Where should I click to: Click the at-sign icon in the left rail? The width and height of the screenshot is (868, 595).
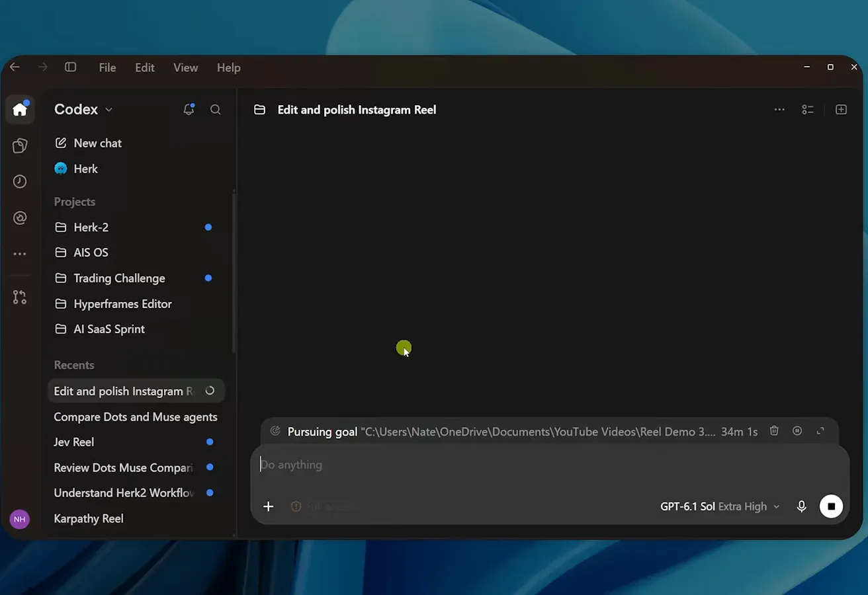[x=20, y=218]
